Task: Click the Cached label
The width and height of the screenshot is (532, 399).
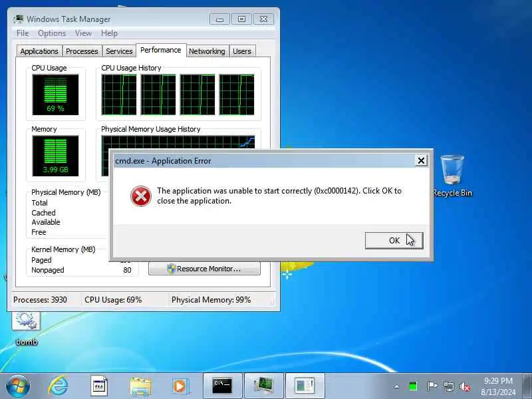Action: (x=43, y=213)
